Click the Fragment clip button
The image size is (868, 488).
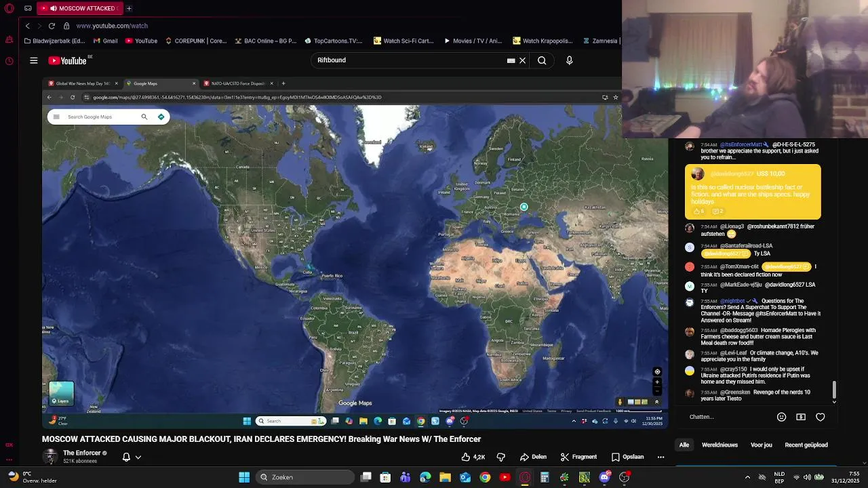578,457
